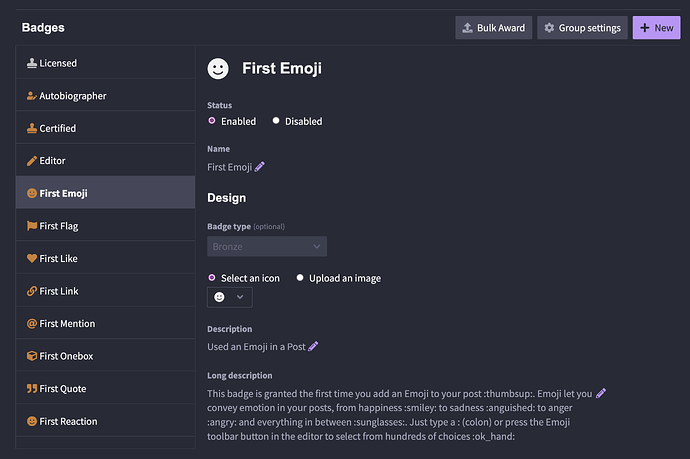690x459 pixels.
Task: Open the First Quote badge entry
Action: [x=106, y=389]
